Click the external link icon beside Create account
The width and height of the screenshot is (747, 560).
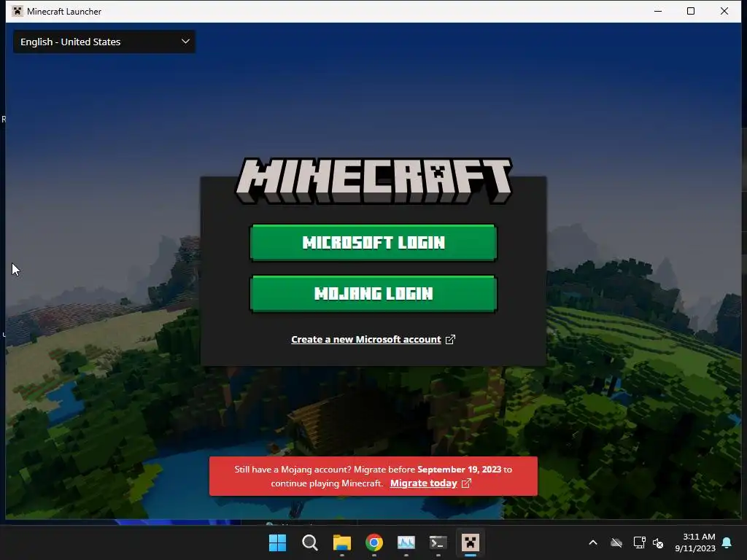[x=450, y=340]
